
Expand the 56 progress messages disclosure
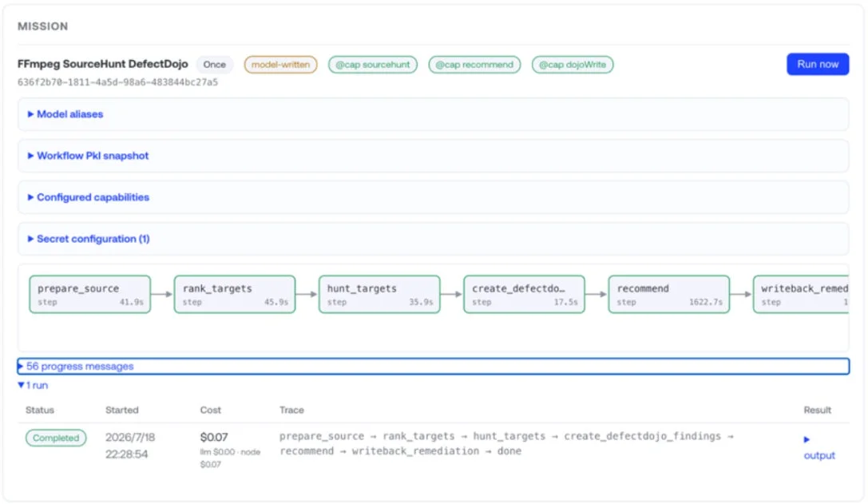coord(433,366)
